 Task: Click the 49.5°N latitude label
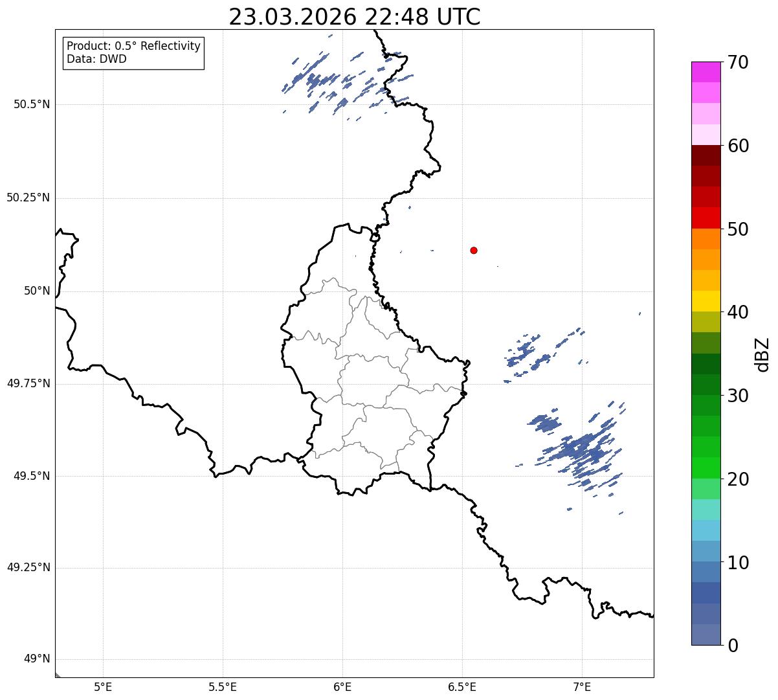pyautogui.click(x=32, y=476)
